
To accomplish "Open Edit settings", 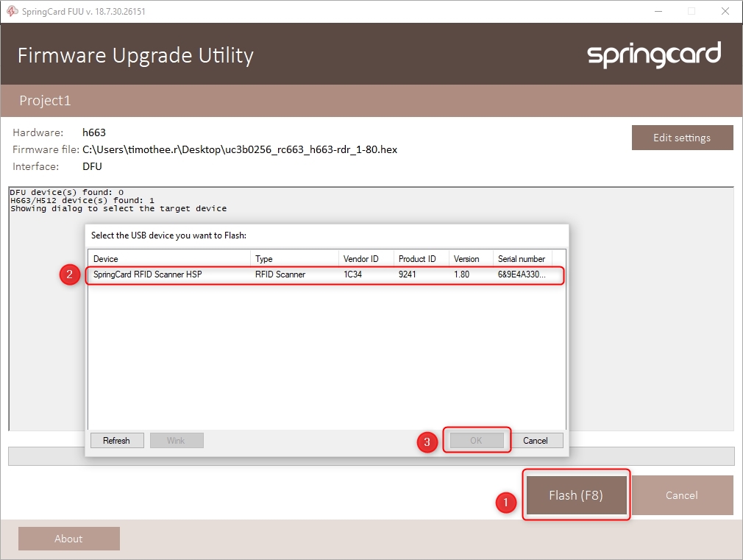I will tap(683, 138).
